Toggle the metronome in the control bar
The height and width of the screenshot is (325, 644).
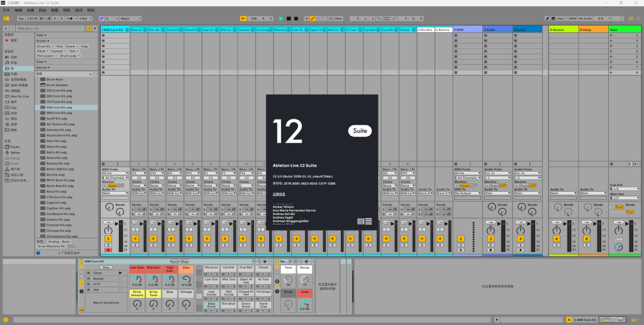pos(69,19)
